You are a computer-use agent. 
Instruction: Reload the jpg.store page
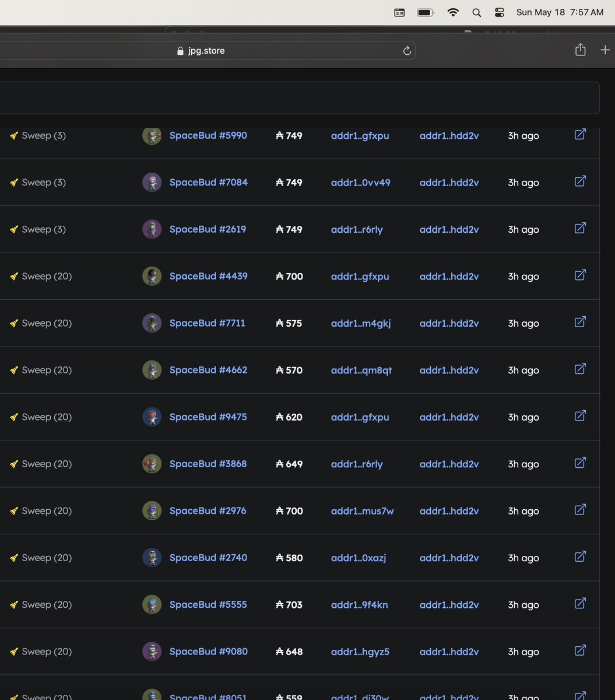pos(407,51)
